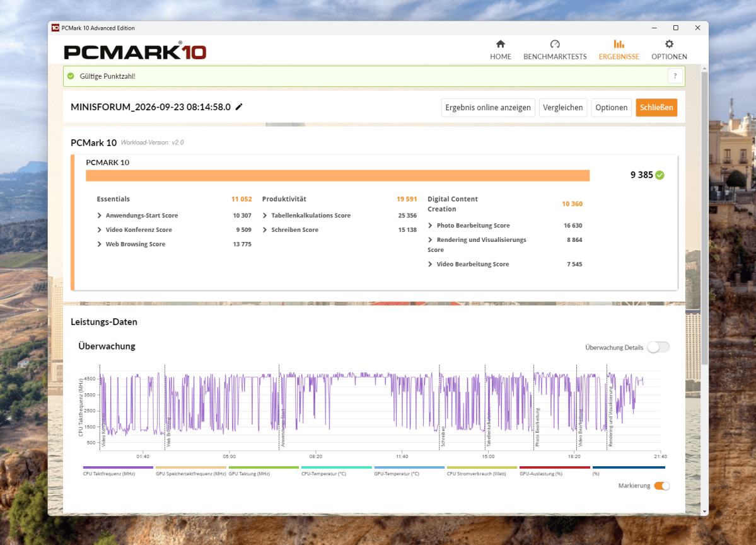756x545 pixels.
Task: Click the Schreiben marker line in chart
Action: click(439, 407)
